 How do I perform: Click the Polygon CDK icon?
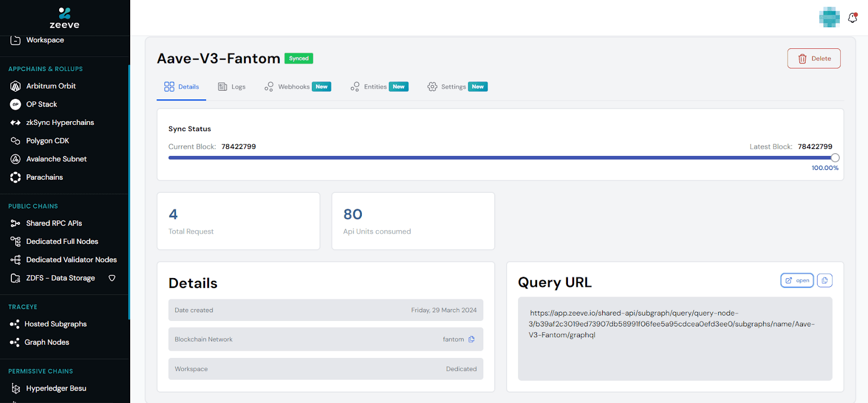pyautogui.click(x=16, y=141)
